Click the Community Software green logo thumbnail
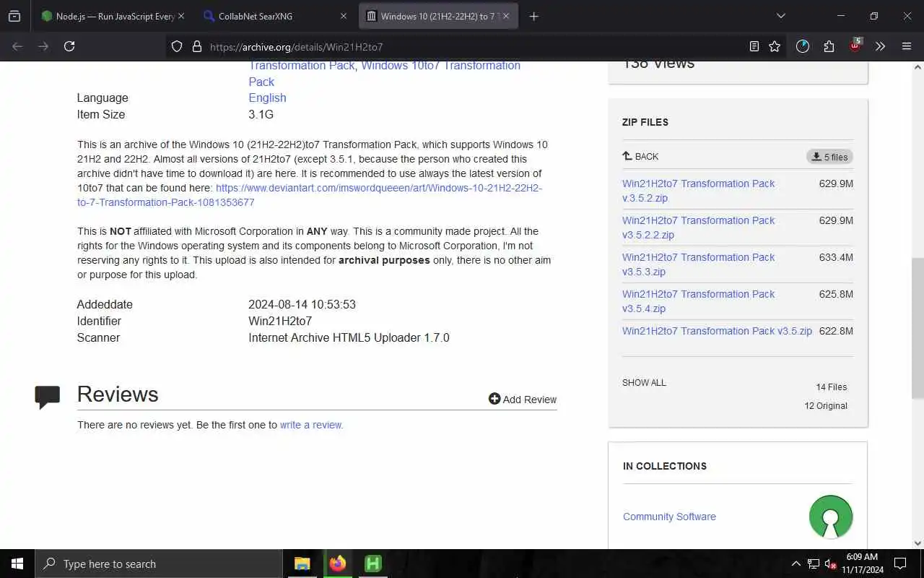The height and width of the screenshot is (578, 924). point(831,517)
